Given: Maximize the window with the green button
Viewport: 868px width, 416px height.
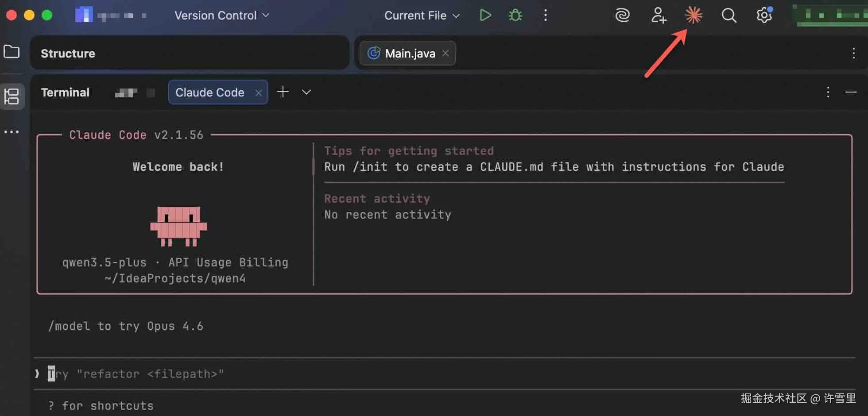Looking at the screenshot, I should pyautogui.click(x=47, y=15).
